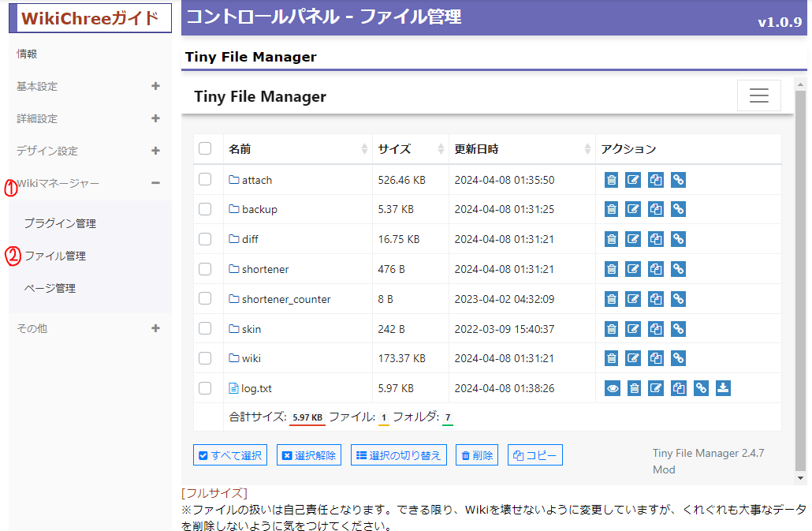Click the delete trash icon for wiki folder

pos(611,358)
